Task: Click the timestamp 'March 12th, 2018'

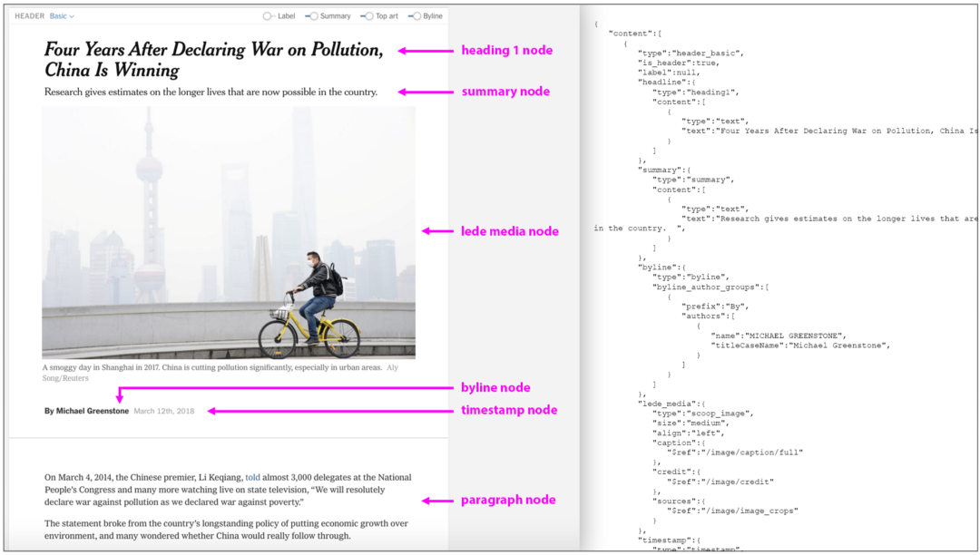Action: pyautogui.click(x=163, y=411)
